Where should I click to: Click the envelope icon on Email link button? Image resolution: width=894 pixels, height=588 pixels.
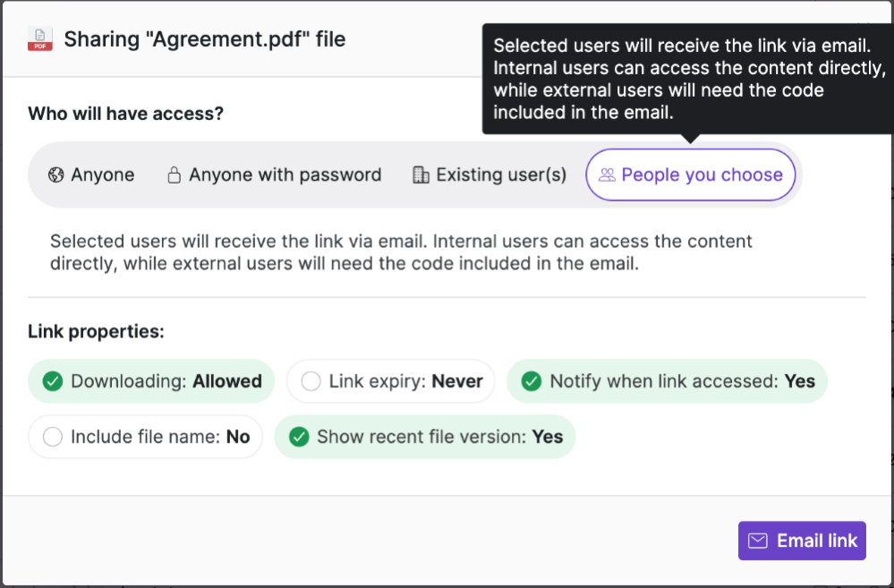[x=759, y=541]
